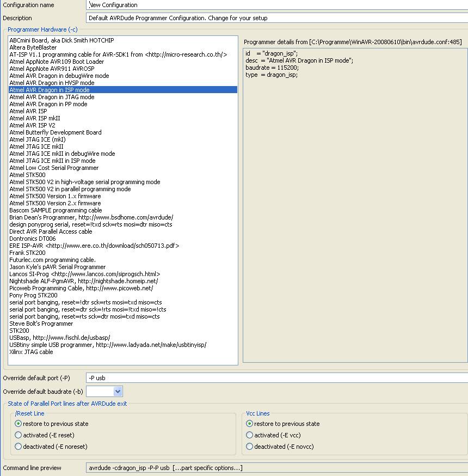This screenshot has width=468, height=476.
Task: Click the baudrate = 115200 detail line
Action: click(x=272, y=68)
